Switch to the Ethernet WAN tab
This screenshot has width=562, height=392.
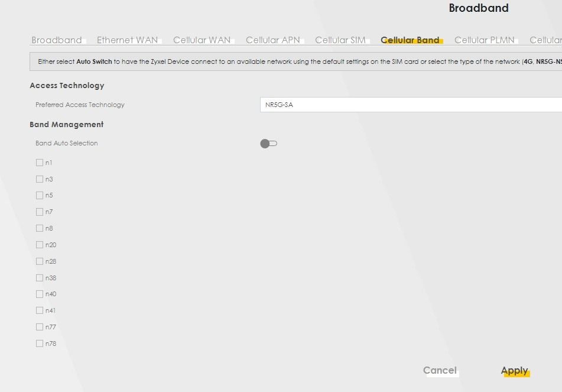(127, 40)
